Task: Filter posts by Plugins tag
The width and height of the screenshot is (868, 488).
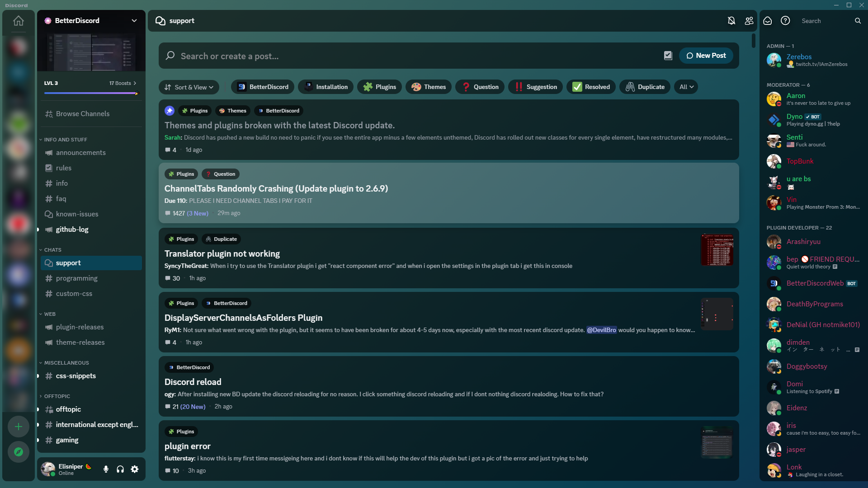Action: [379, 87]
